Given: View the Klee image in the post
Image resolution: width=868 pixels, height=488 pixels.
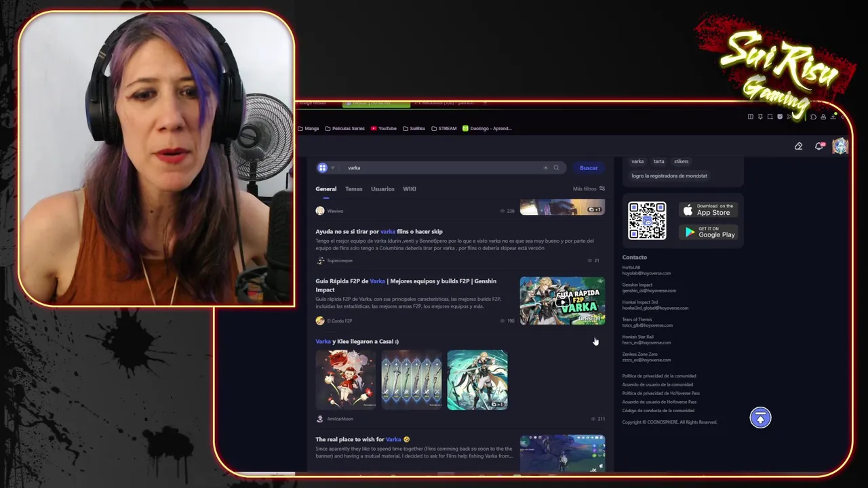Looking at the screenshot, I should pyautogui.click(x=345, y=380).
